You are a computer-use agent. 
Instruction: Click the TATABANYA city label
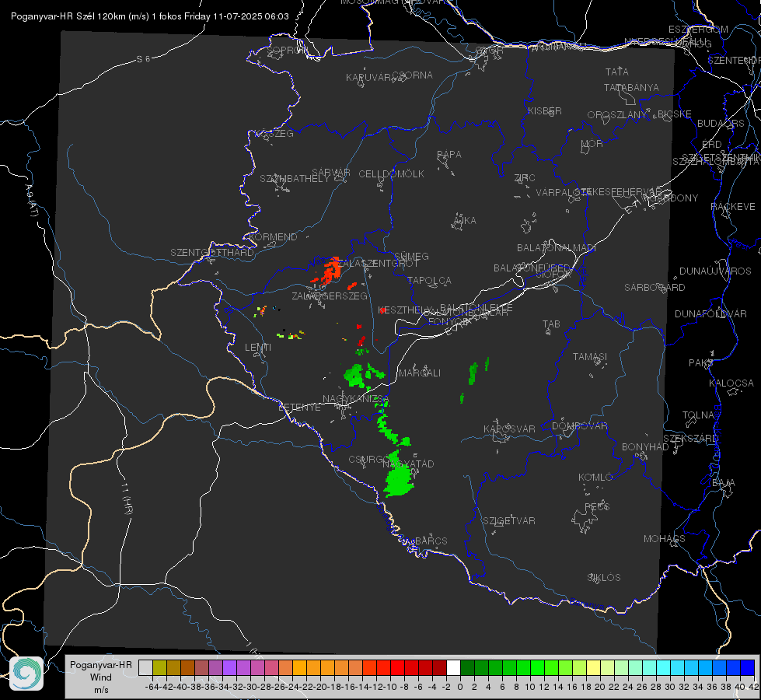pyautogui.click(x=631, y=87)
